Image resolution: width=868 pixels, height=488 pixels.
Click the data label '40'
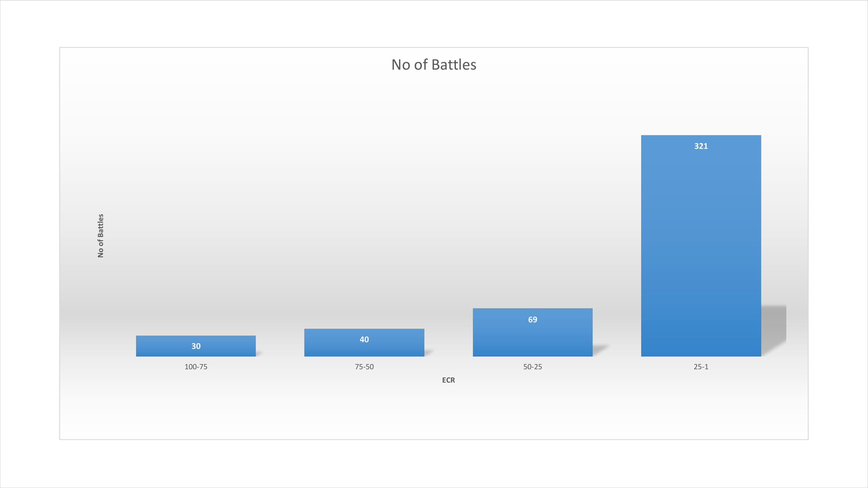pos(364,339)
